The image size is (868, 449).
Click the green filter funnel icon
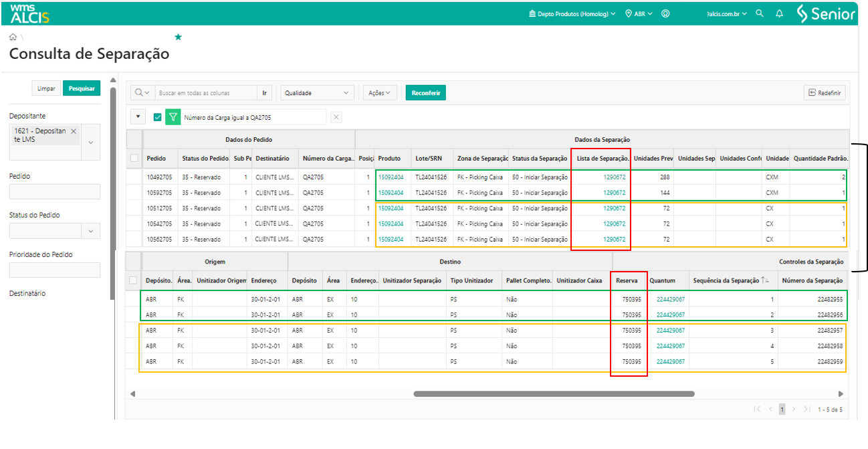click(x=173, y=117)
